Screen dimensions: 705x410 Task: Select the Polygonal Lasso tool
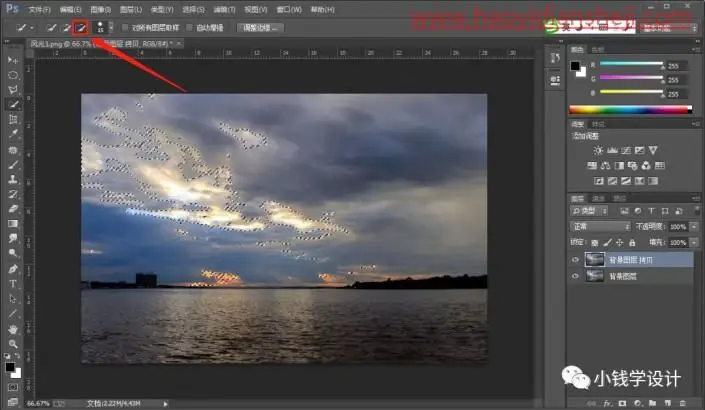coord(13,89)
